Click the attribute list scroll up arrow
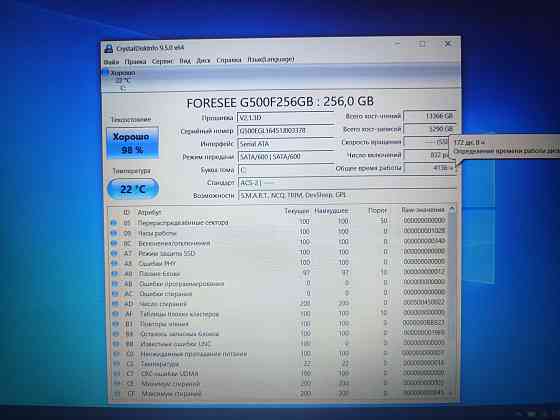The height and width of the screenshot is (420, 560). pyautogui.click(x=452, y=209)
